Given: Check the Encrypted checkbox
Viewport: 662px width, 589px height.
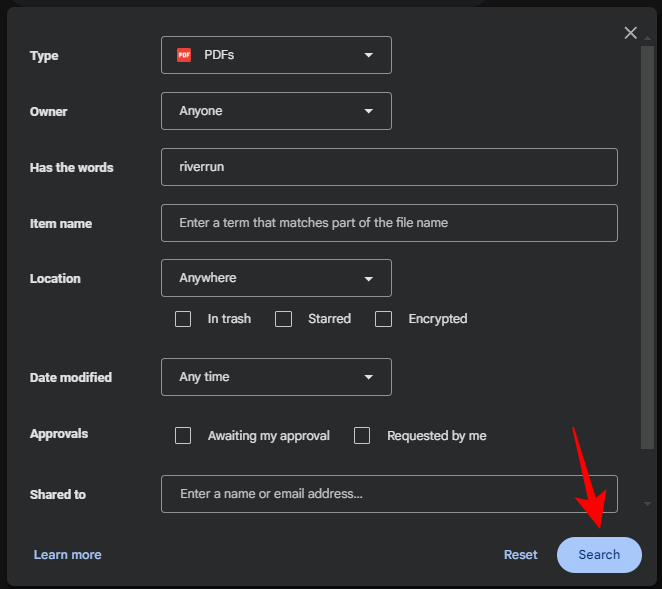Looking at the screenshot, I should click(x=383, y=319).
